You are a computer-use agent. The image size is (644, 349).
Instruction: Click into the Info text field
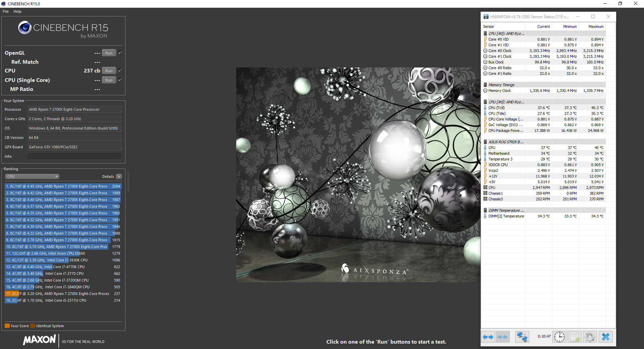(x=74, y=156)
